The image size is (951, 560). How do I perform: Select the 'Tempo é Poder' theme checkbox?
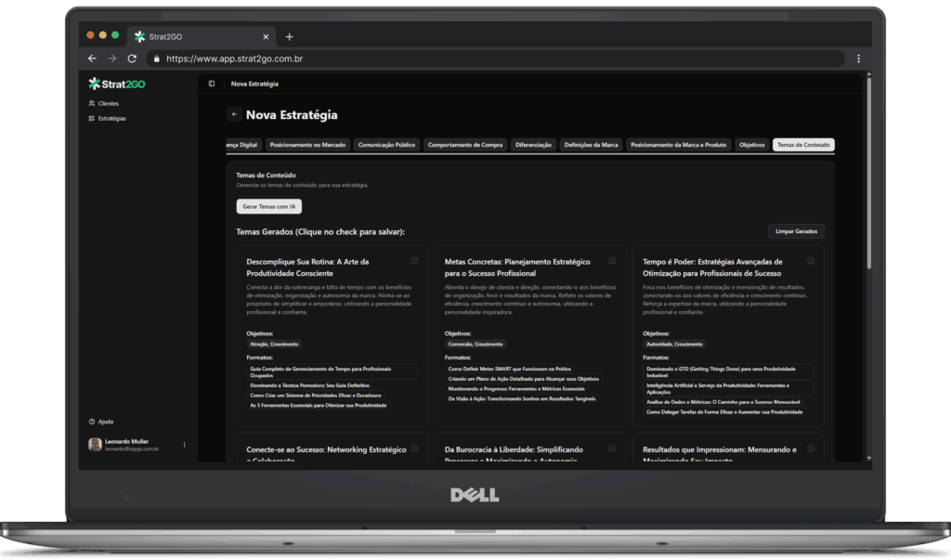[x=811, y=261]
